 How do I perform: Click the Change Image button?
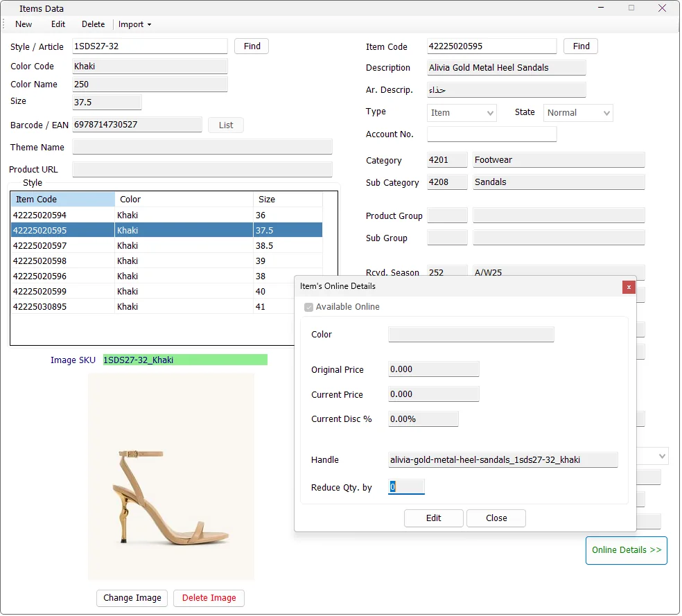tap(132, 599)
